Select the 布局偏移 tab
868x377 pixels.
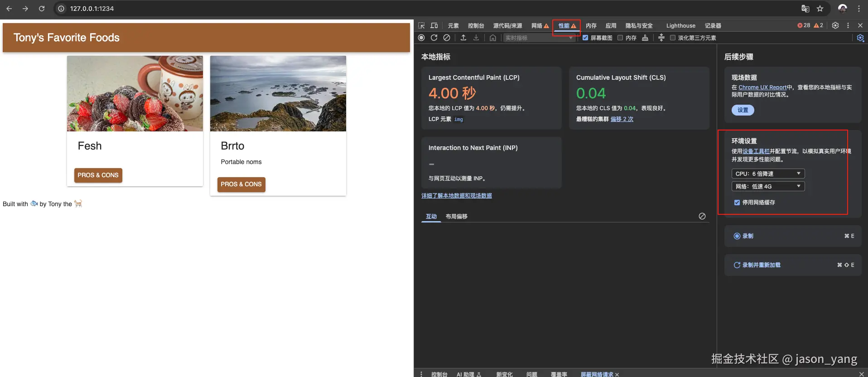point(456,217)
